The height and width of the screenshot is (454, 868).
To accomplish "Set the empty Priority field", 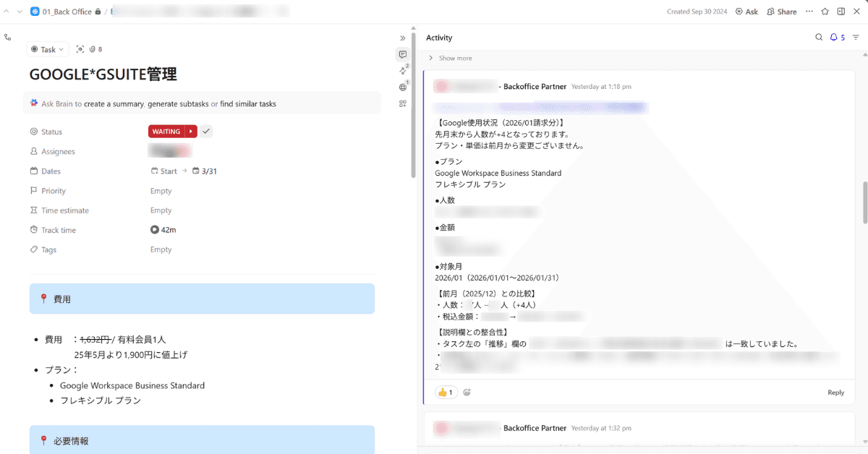I will pyautogui.click(x=161, y=191).
